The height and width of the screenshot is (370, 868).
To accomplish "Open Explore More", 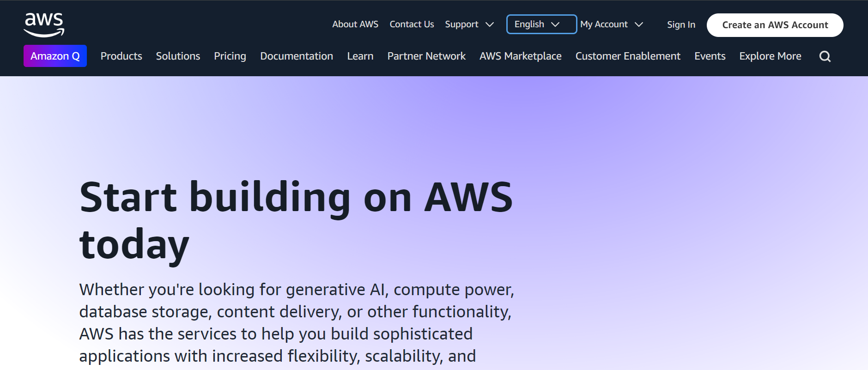I will pyautogui.click(x=770, y=56).
